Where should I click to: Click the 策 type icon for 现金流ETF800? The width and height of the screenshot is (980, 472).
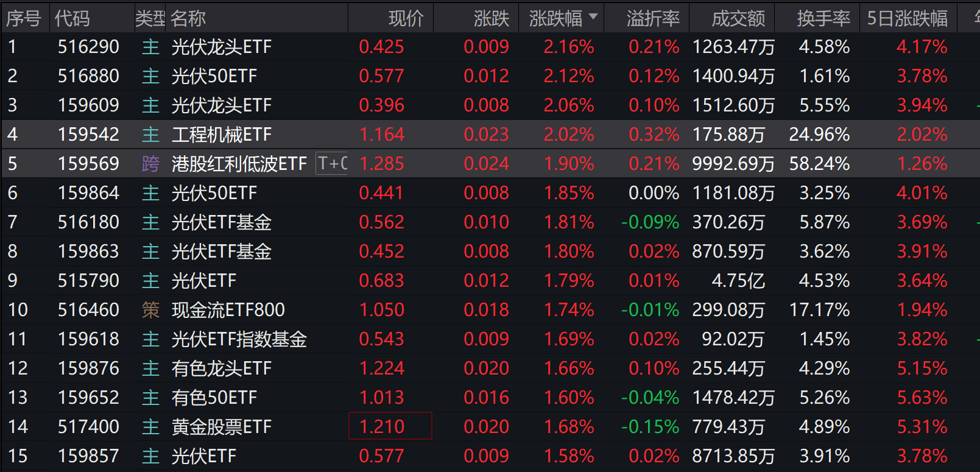tap(150, 310)
